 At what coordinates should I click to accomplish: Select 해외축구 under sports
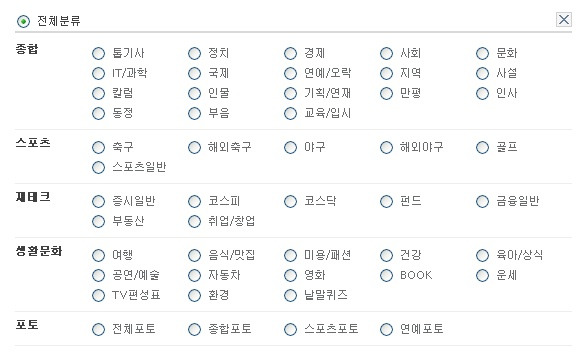(x=194, y=148)
